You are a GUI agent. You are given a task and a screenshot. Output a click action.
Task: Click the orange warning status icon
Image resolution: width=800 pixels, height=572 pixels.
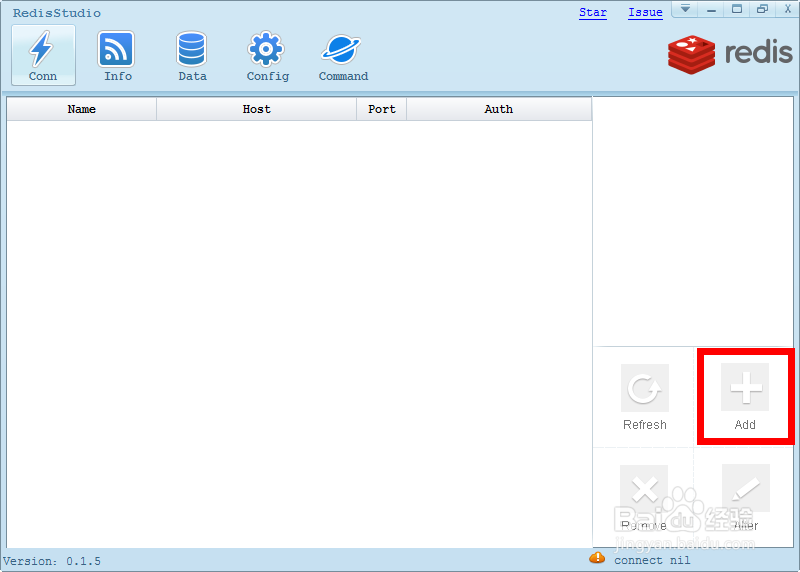597,558
